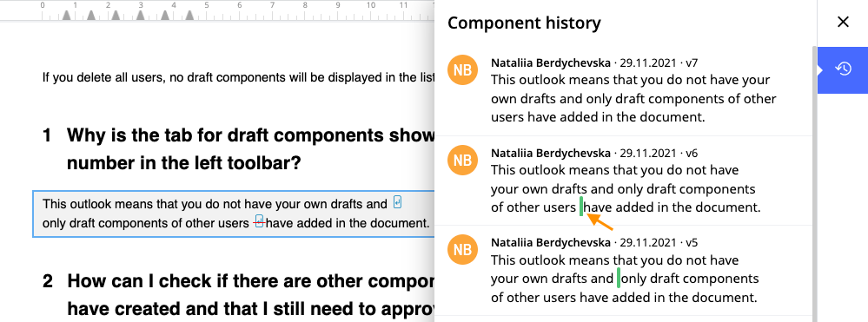Click the last tab stop marker on the ruler
The image size is (868, 322).
189,16
